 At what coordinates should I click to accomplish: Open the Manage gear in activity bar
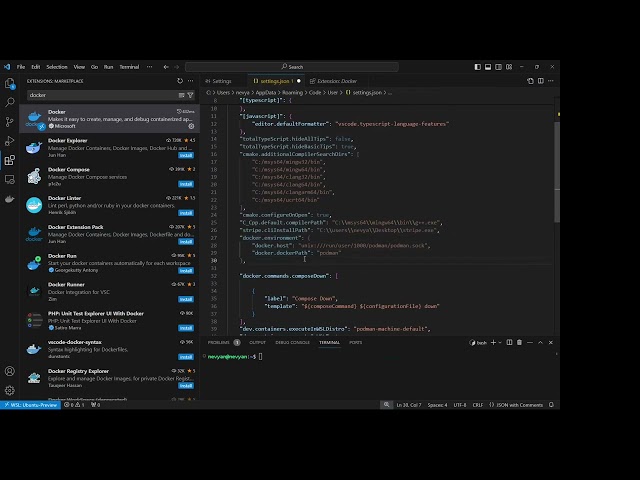point(10,390)
